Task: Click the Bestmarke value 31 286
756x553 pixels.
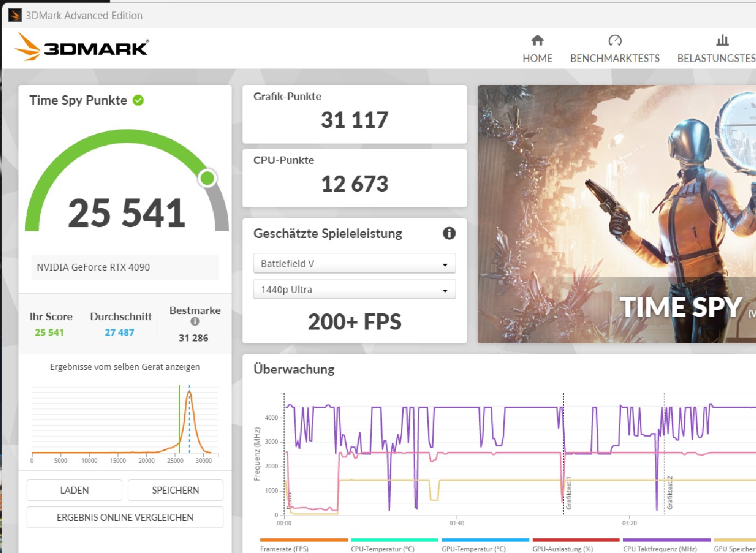Action: 193,338
